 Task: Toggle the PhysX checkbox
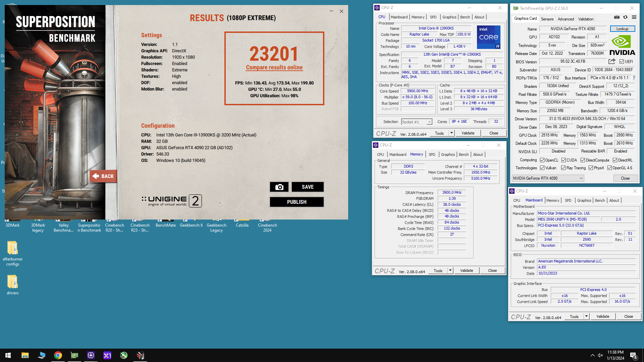591,168
